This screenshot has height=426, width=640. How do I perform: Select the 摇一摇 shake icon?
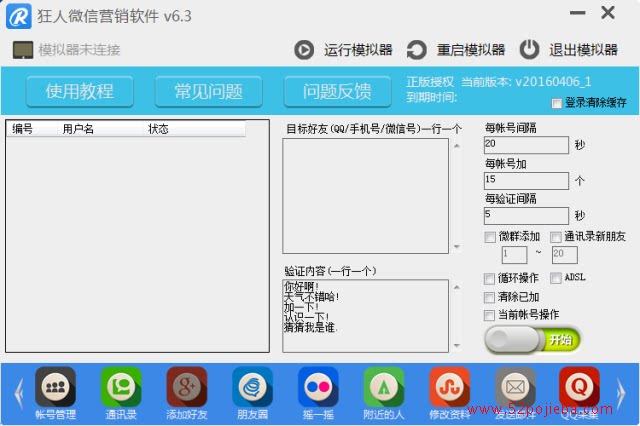pos(318,386)
